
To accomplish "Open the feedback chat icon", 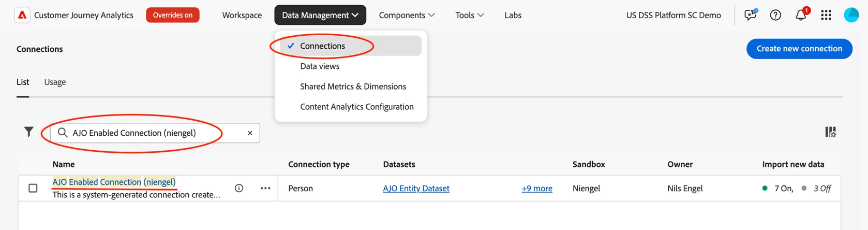I will click(750, 15).
